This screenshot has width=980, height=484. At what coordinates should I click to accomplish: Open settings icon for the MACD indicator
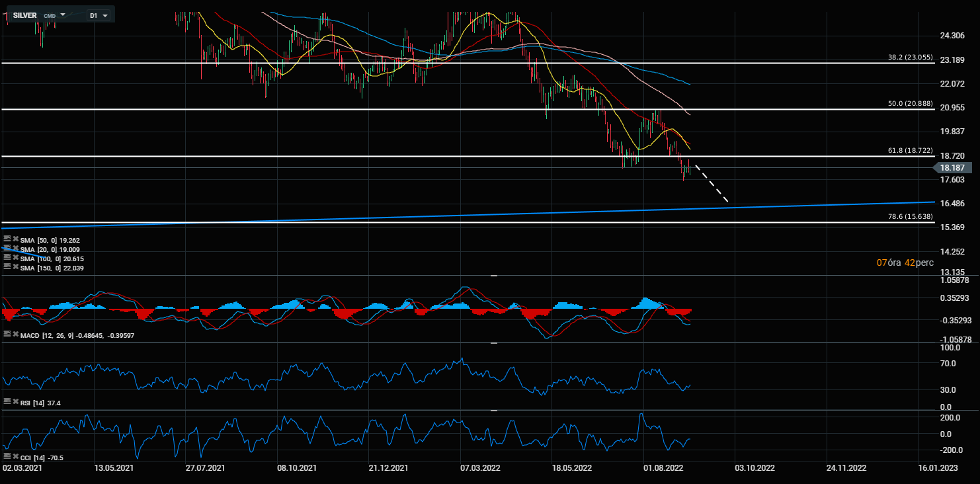(x=7, y=335)
